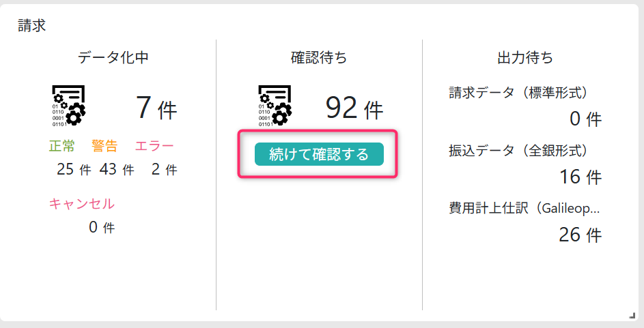Click the 92 件 awaiting confirmation count

point(354,108)
